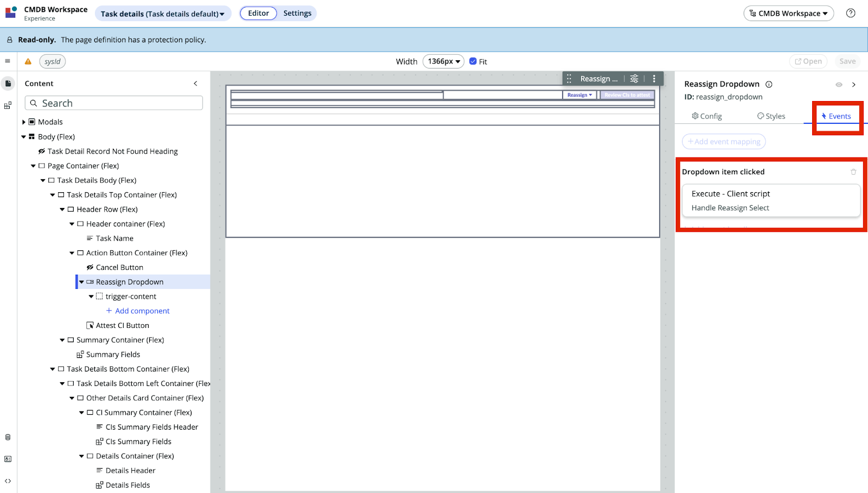Viewport: 868px width, 493px height.
Task: Open the component settings sliders icon on Reassign toolbar
Action: click(x=634, y=78)
